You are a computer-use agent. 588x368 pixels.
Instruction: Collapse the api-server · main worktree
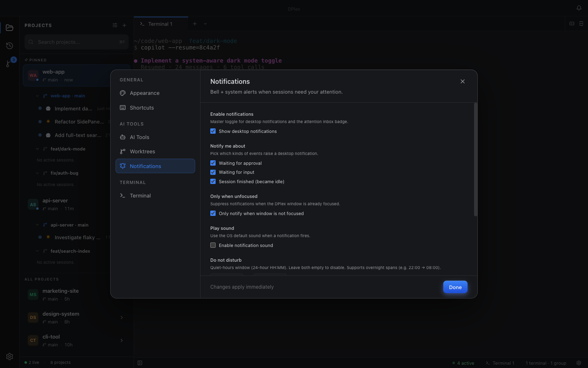[38, 225]
